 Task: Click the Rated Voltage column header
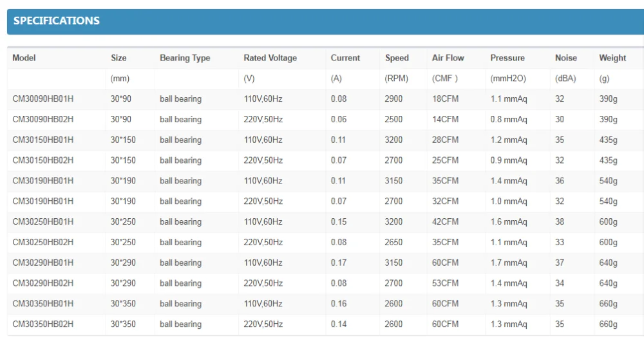[270, 58]
